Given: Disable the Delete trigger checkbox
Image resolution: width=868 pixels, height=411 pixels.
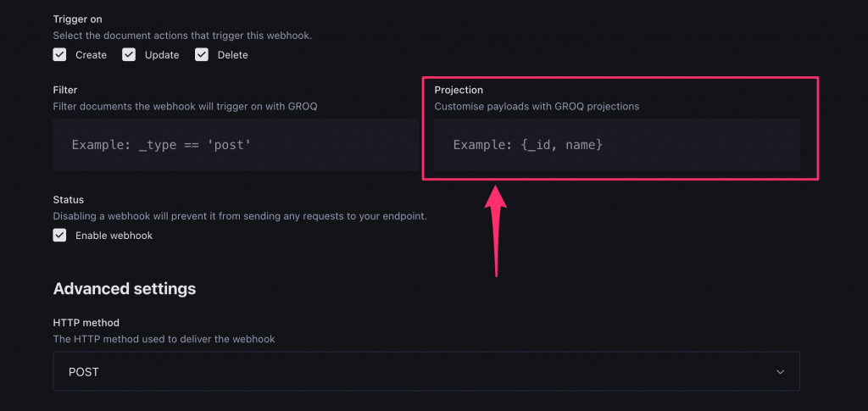Looking at the screenshot, I should pos(202,55).
